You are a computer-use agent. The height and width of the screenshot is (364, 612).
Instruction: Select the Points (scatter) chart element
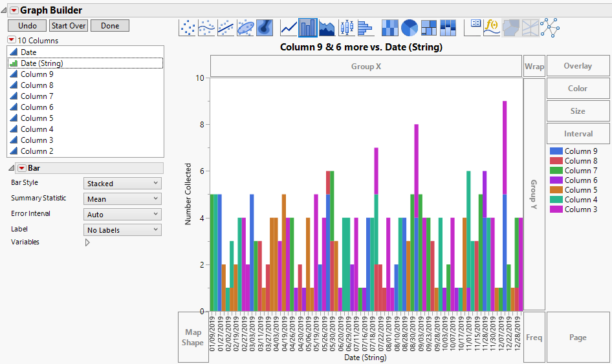pyautogui.click(x=188, y=27)
